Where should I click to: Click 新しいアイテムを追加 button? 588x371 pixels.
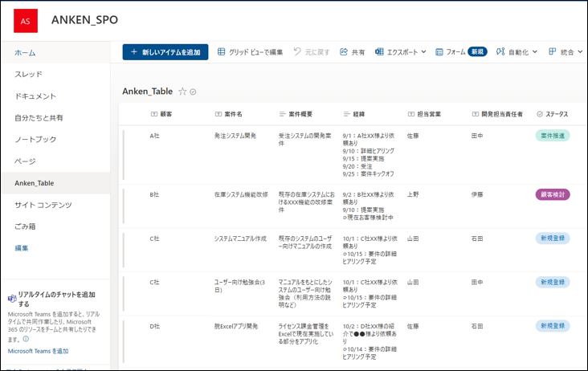click(x=165, y=52)
